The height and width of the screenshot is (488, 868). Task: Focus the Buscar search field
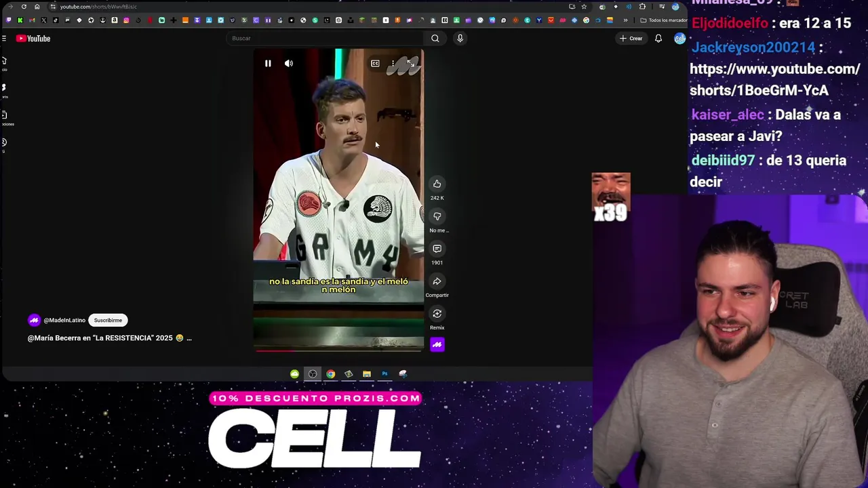(x=325, y=39)
